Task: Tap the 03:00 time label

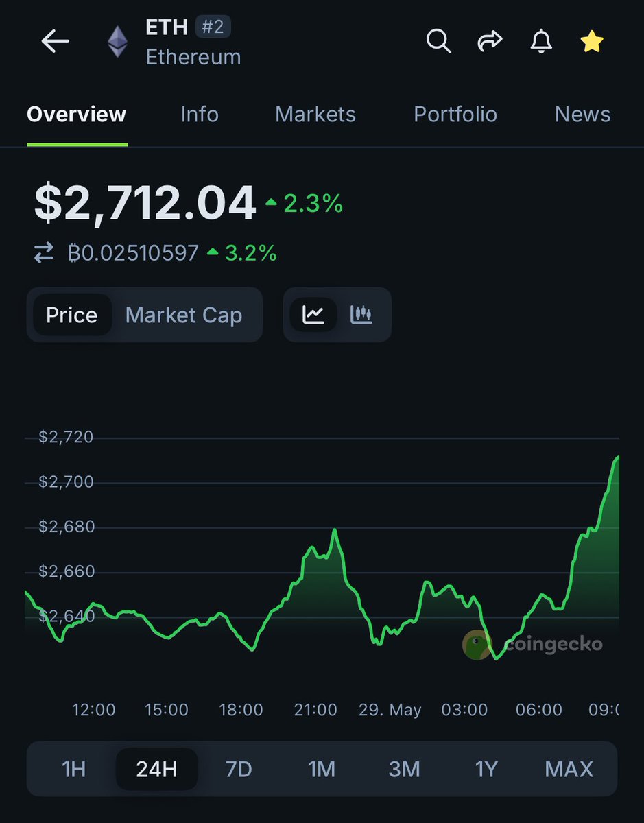Action: pyautogui.click(x=465, y=710)
